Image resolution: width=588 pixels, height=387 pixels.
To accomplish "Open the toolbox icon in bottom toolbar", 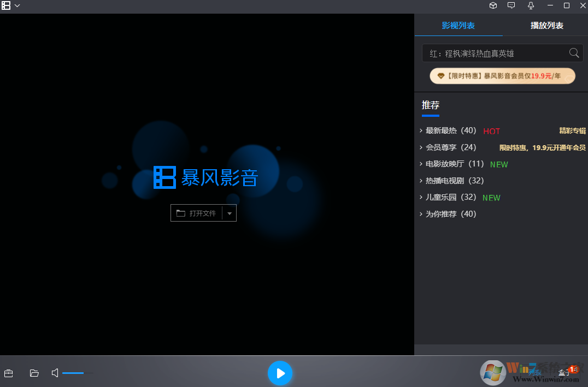I will point(8,373).
